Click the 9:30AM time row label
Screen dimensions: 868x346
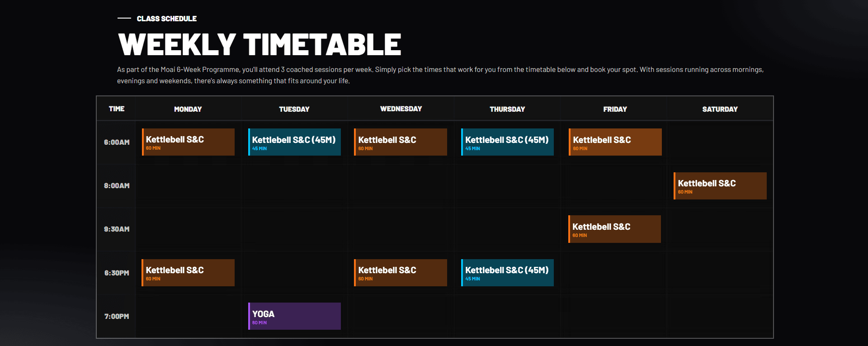[x=117, y=229]
